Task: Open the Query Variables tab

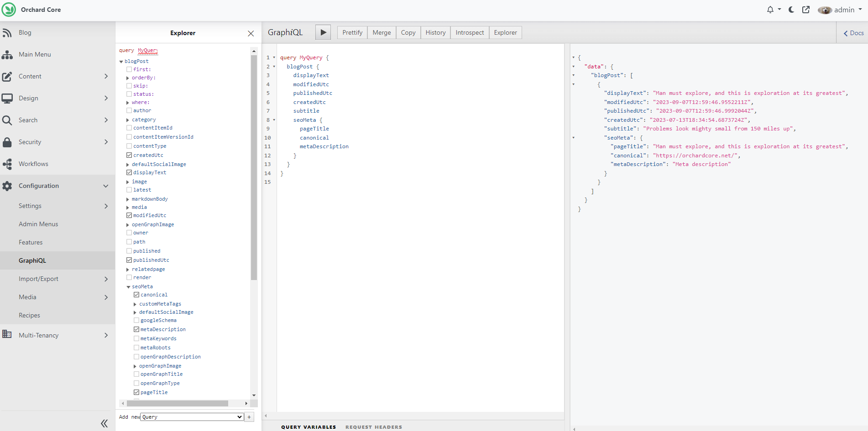Action: pyautogui.click(x=309, y=427)
